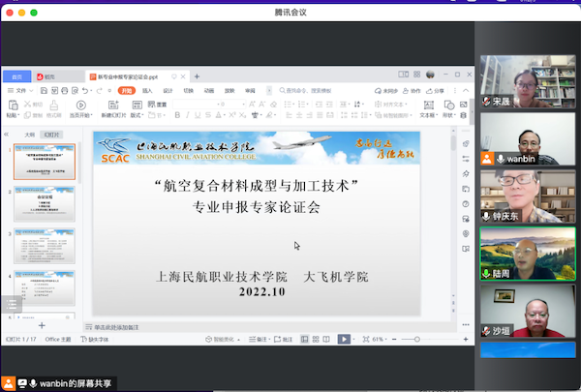The height and width of the screenshot is (392, 581).
Task: Click Fit slide to window icon
Action: (366, 339)
